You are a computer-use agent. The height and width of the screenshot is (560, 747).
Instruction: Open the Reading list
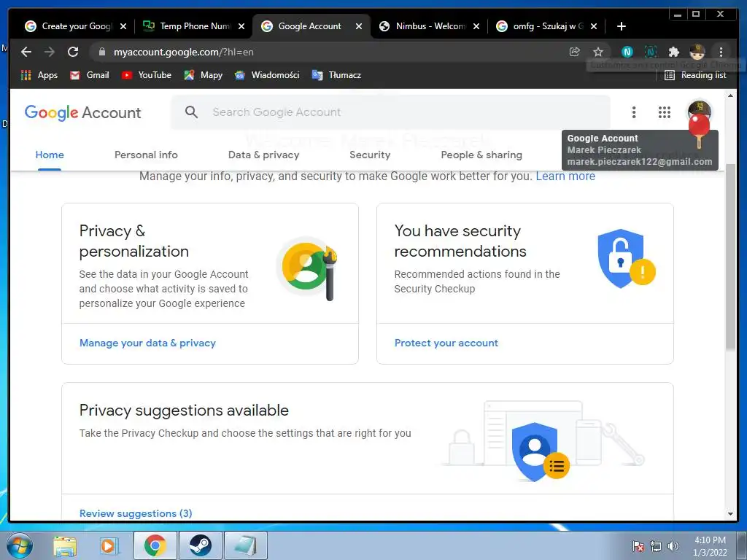coord(695,75)
